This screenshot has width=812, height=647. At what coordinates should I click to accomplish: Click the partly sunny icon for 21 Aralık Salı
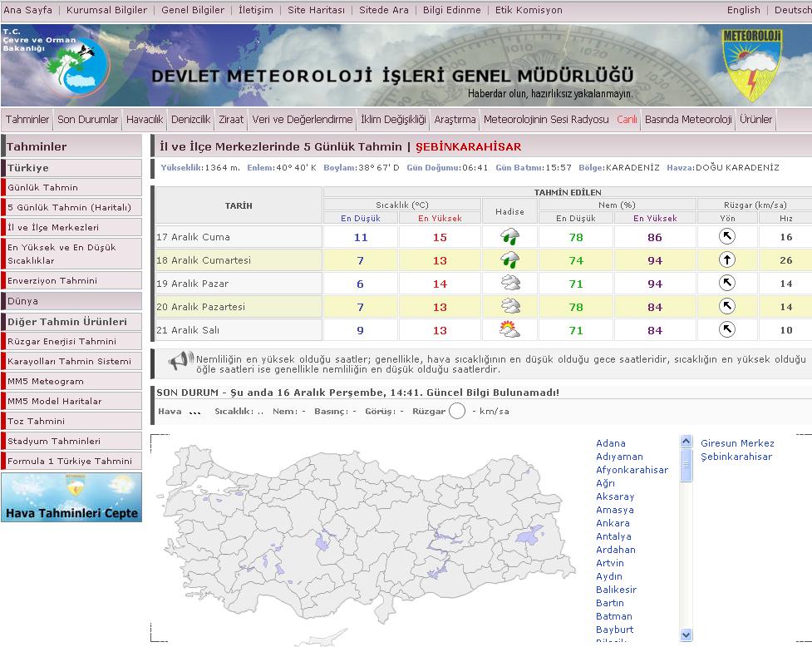(509, 329)
